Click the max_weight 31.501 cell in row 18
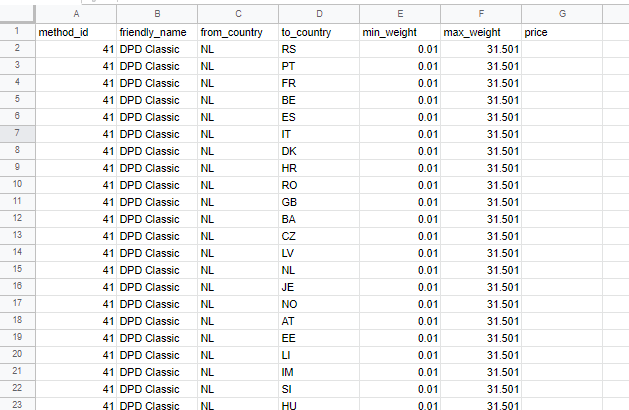Screen dimensions: 629x410 [x=481, y=321]
